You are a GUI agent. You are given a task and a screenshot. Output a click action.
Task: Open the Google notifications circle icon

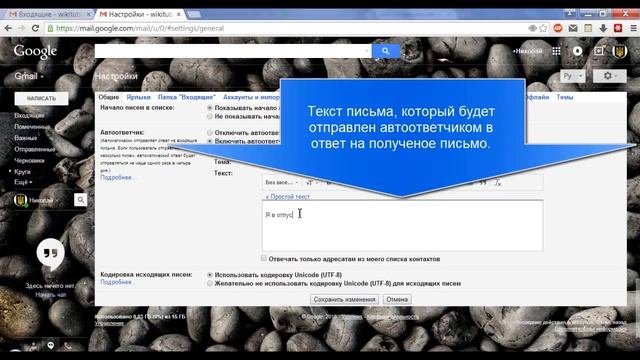(x=577, y=51)
